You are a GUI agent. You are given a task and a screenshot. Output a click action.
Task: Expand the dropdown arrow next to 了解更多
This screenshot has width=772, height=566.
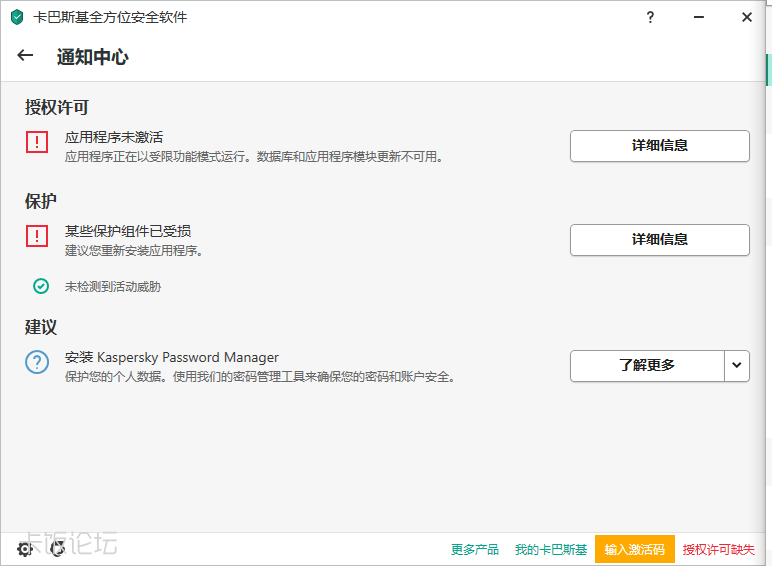coord(737,366)
